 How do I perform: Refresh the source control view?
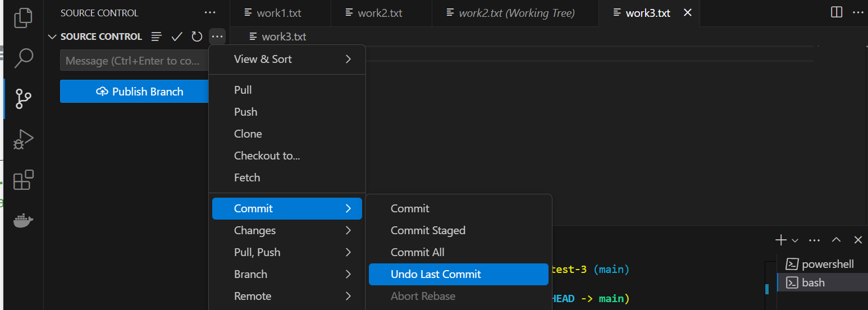point(197,37)
